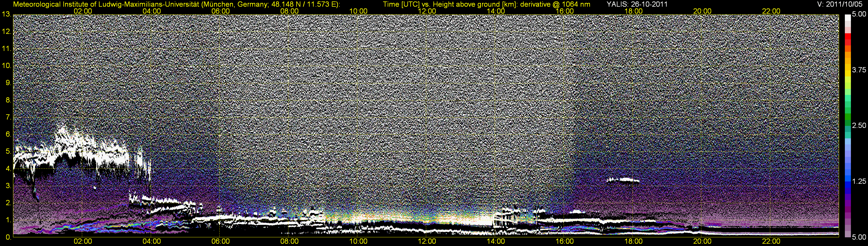
Task: Click the 20:00 label on top time axis
Action: tap(702, 11)
